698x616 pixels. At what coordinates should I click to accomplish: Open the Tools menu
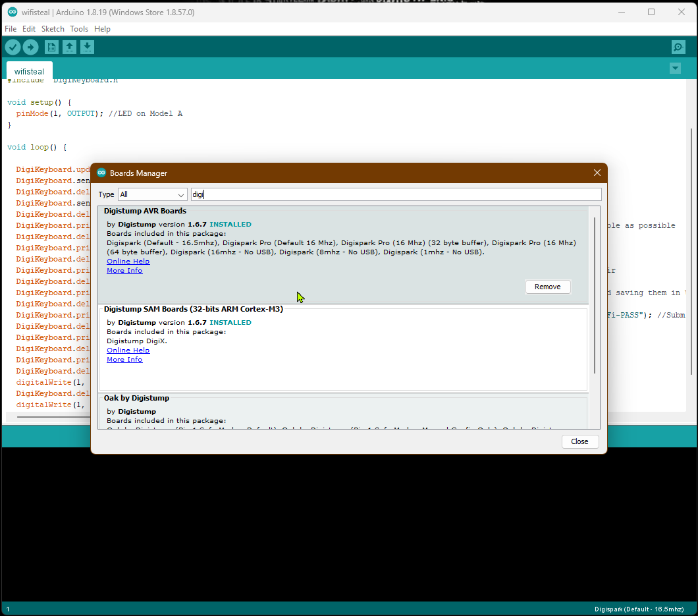click(x=79, y=29)
